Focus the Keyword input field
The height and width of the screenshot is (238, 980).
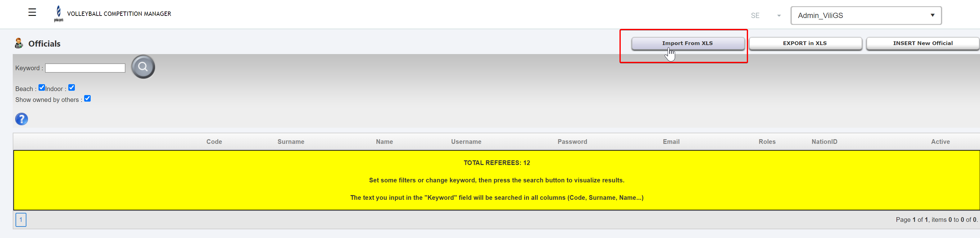coord(85,68)
